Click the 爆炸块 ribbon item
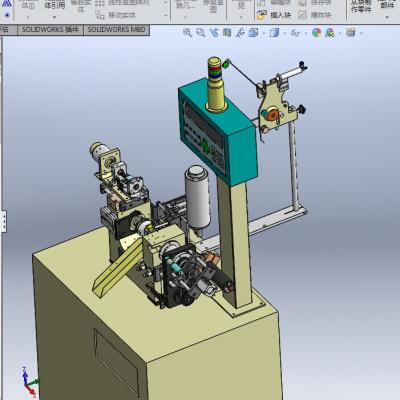Screen dimensions: 400x400 coord(315,15)
